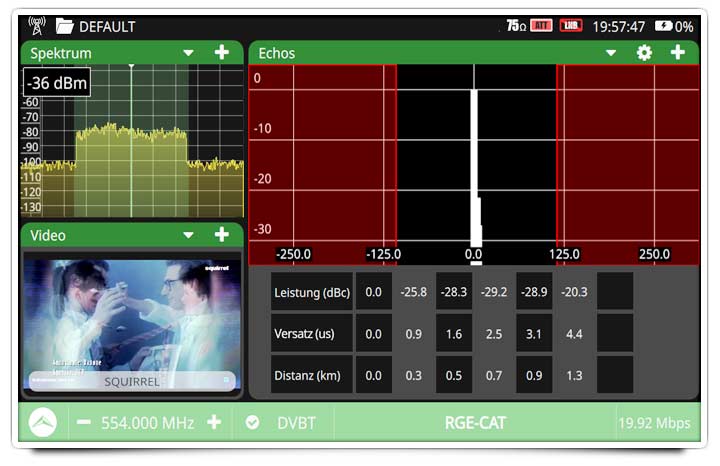Click the -36 dBm level readout
Screen dimensions: 720x466
tap(57, 83)
